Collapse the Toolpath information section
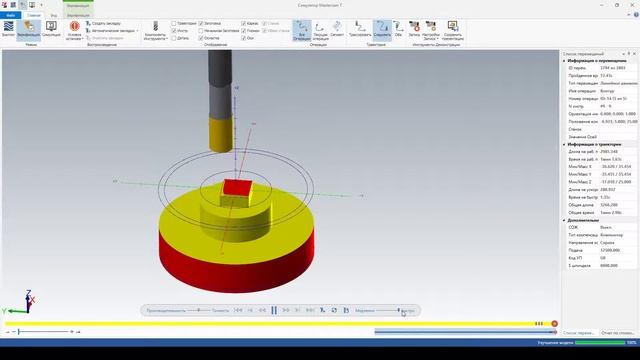 pos(564,144)
